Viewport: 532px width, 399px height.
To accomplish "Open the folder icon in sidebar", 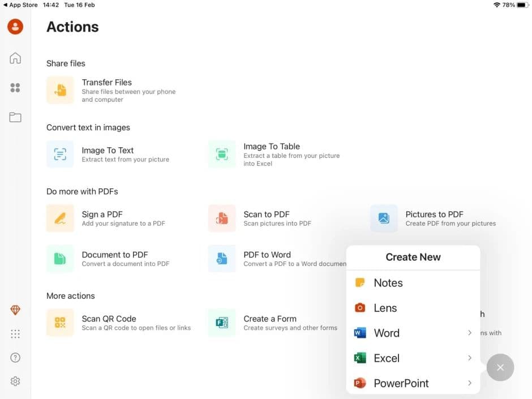I will coord(15,117).
